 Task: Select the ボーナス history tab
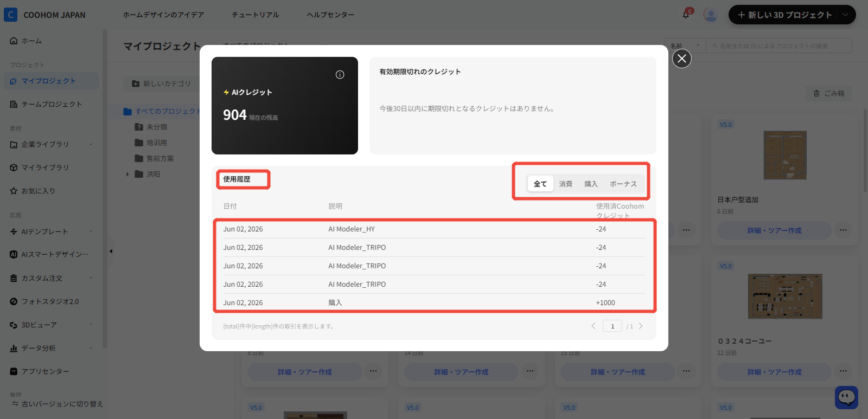(623, 184)
